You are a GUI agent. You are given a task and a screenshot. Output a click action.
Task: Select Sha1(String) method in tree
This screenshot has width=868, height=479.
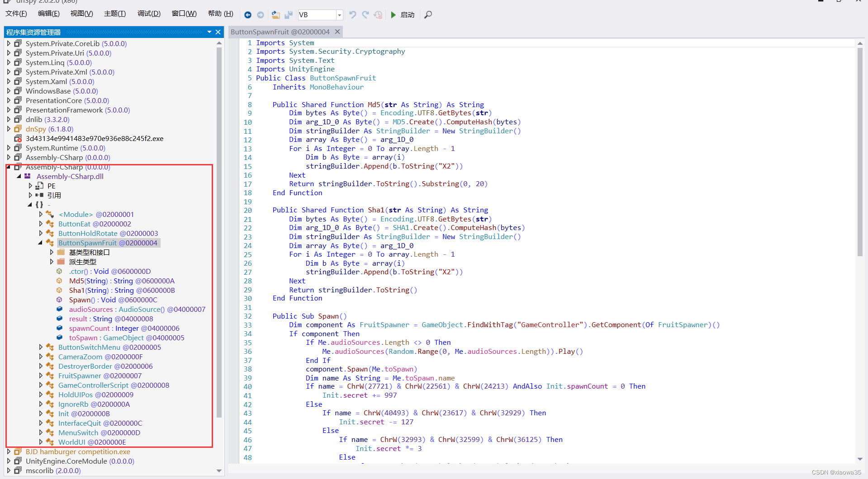tap(122, 290)
